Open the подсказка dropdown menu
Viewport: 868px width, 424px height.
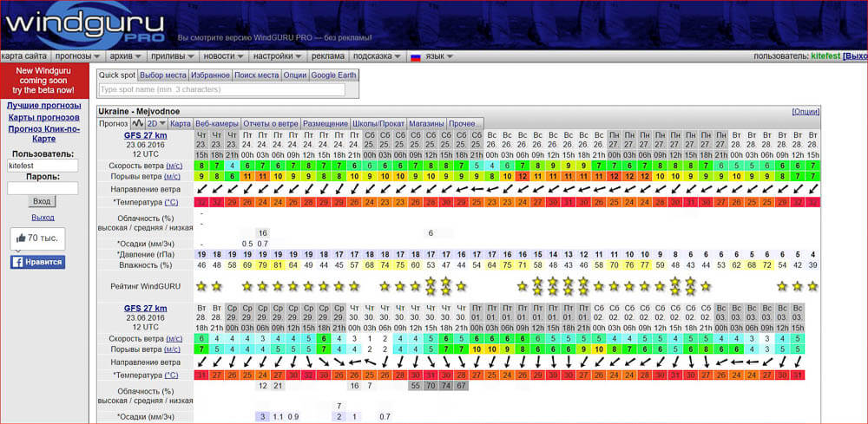point(377,56)
